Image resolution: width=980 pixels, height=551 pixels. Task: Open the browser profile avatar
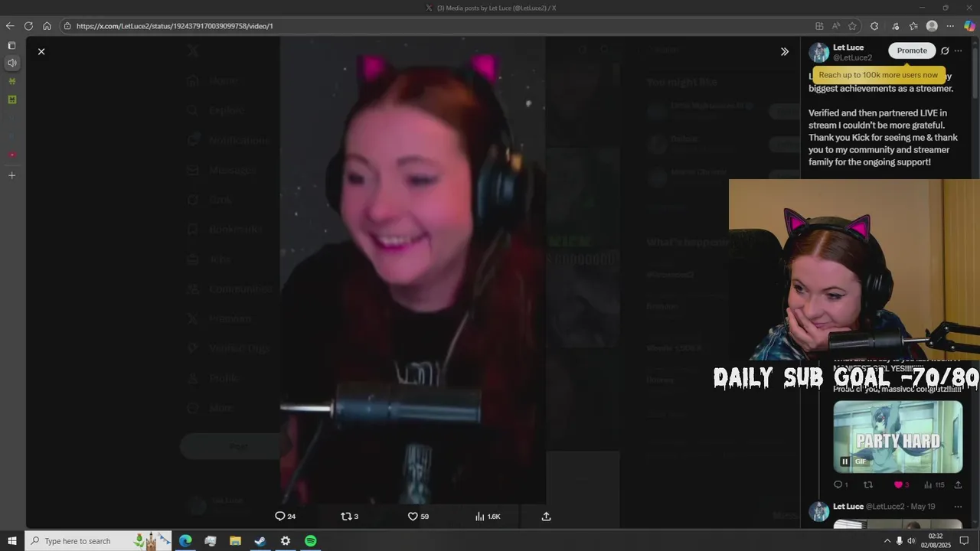932,26
